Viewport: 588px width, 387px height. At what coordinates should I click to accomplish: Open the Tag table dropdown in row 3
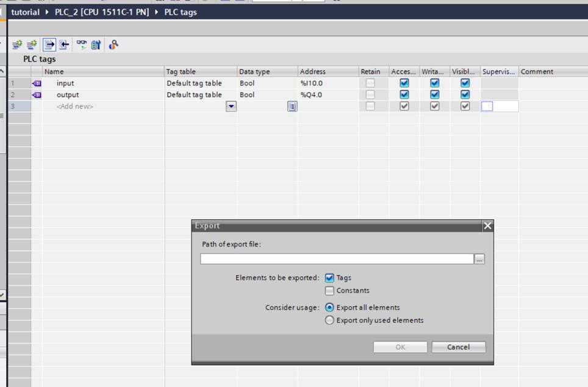pyautogui.click(x=231, y=107)
